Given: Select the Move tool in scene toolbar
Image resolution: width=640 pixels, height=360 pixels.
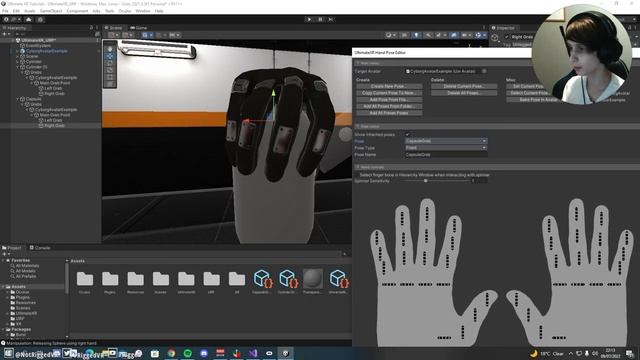Looking at the screenshot, I should pos(110,56).
